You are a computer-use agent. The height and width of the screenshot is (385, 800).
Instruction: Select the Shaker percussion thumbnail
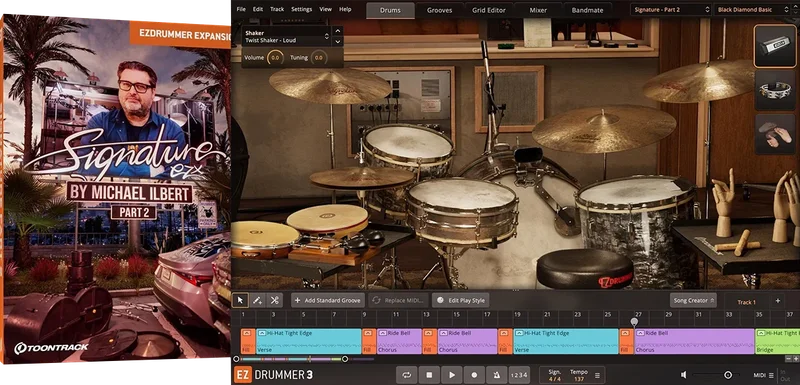point(774,46)
